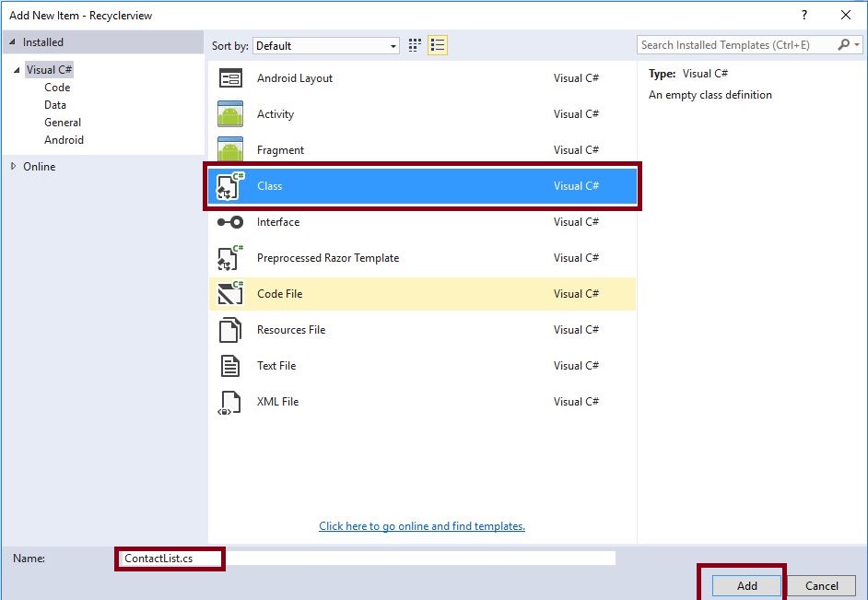This screenshot has width=868, height=600.
Task: Pick the Fragment template icon
Action: coord(230,149)
